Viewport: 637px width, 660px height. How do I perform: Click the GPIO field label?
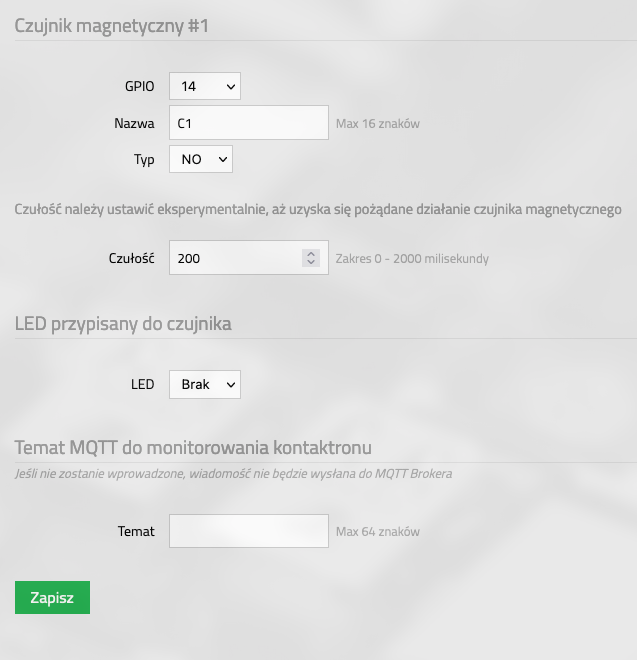139,86
